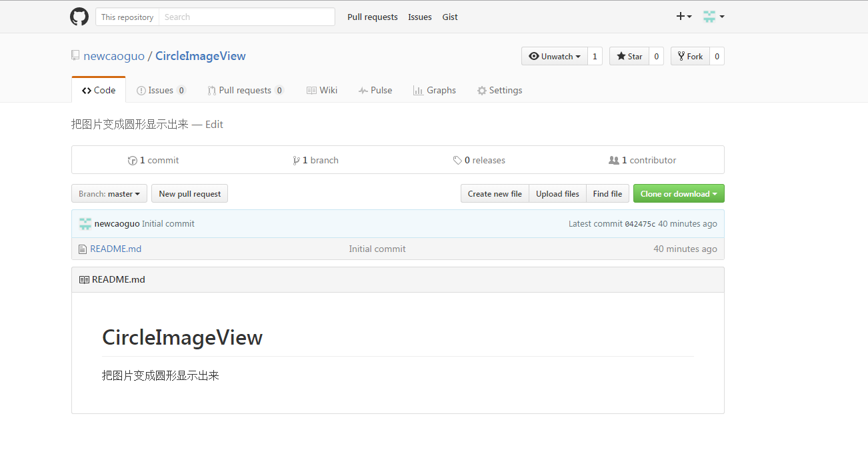The height and width of the screenshot is (452, 868).
Task: Open the Branch: master selector
Action: click(109, 194)
